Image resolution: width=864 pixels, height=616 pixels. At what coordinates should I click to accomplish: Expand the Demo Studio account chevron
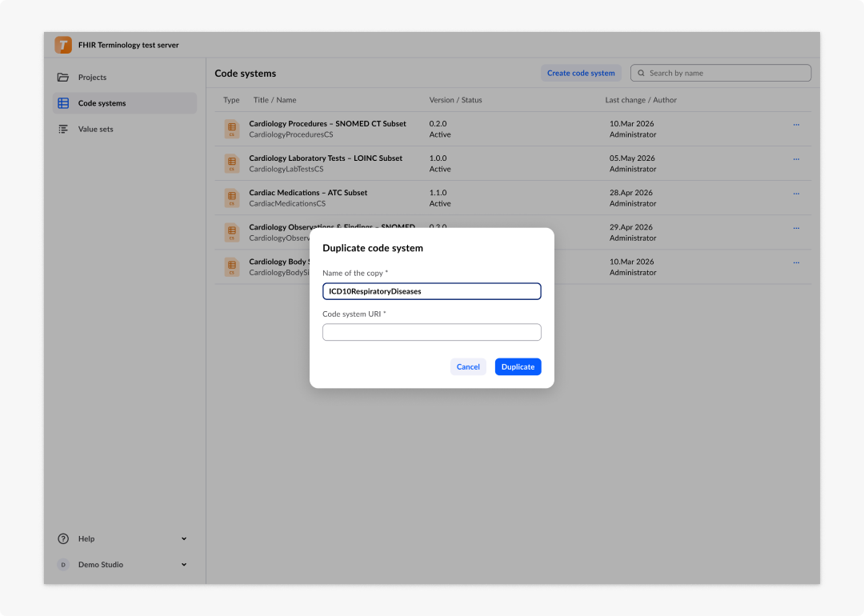point(184,564)
